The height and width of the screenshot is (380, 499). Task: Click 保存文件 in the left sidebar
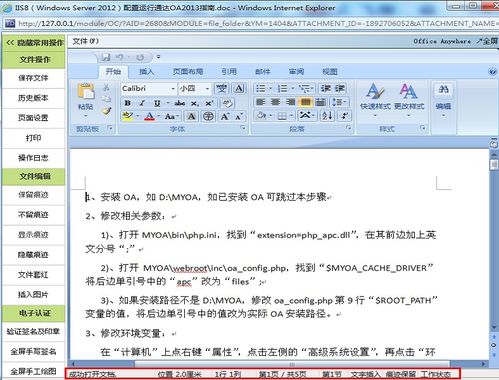[33, 78]
